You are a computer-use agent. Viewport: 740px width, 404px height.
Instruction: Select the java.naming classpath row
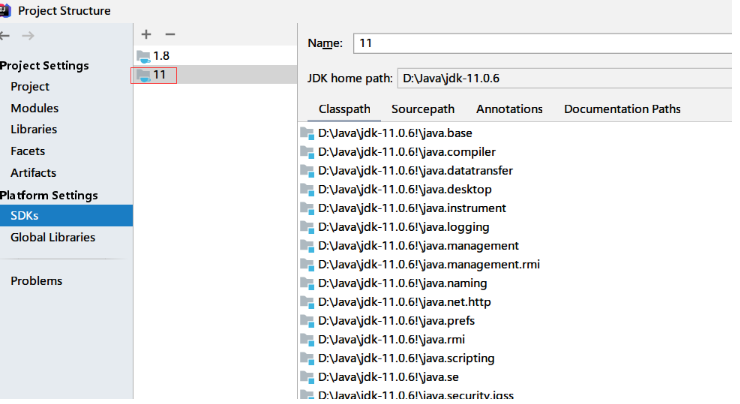pyautogui.click(x=516, y=284)
